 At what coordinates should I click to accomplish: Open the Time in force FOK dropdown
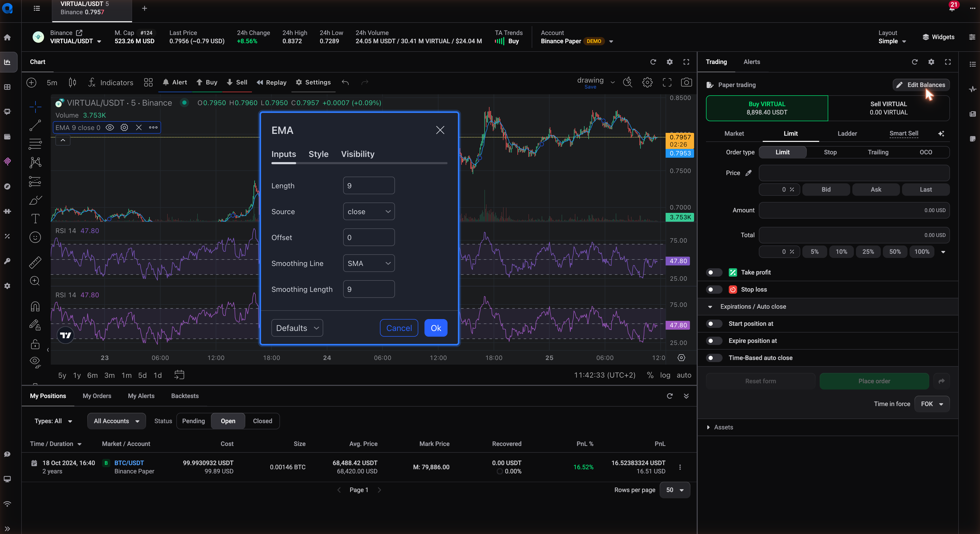932,404
